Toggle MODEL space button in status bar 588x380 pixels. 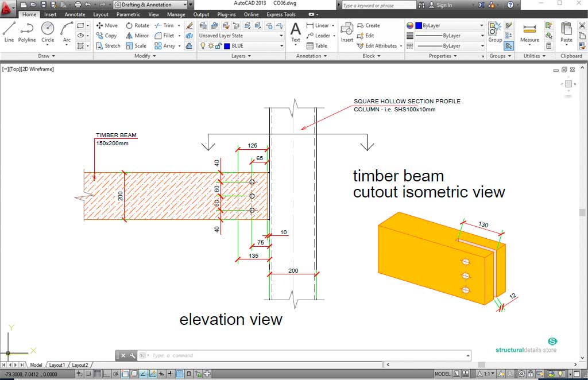pyautogui.click(x=443, y=374)
